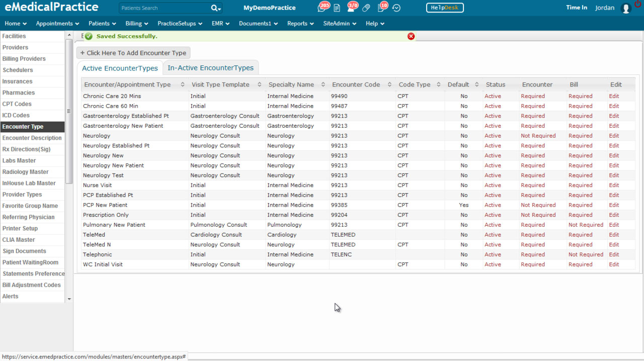The width and height of the screenshot is (644, 361).
Task: Click the pill prescriptions icon in header
Action: point(366,8)
